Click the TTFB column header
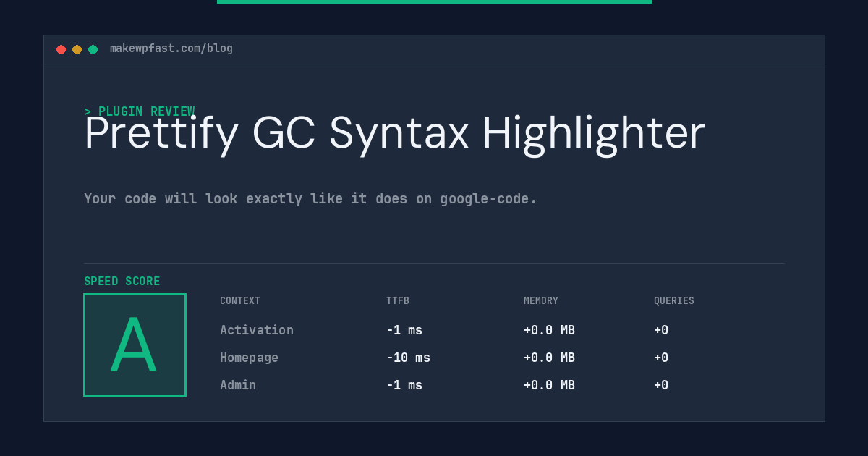Screen dimensions: 868x456 [x=398, y=301]
